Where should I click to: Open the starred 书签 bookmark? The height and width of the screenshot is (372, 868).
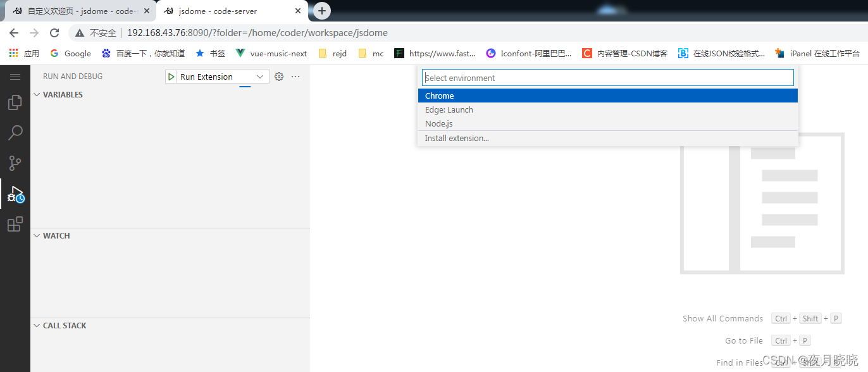[210, 53]
